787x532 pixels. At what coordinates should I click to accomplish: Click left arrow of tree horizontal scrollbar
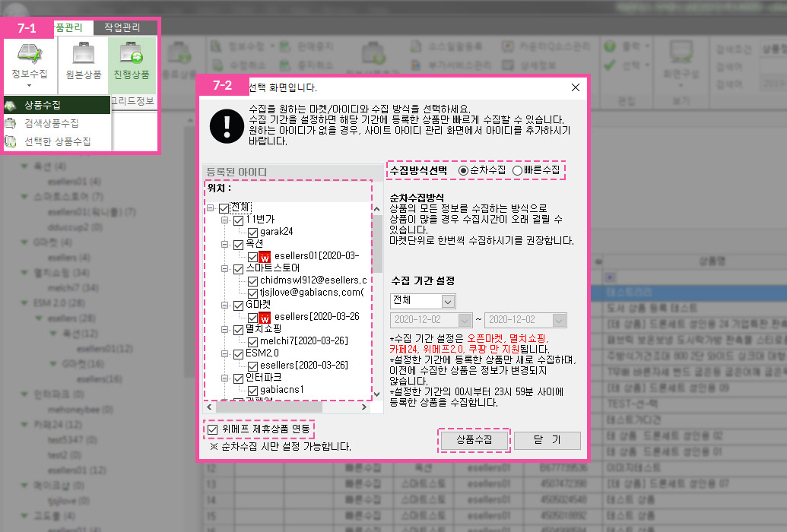[210, 407]
